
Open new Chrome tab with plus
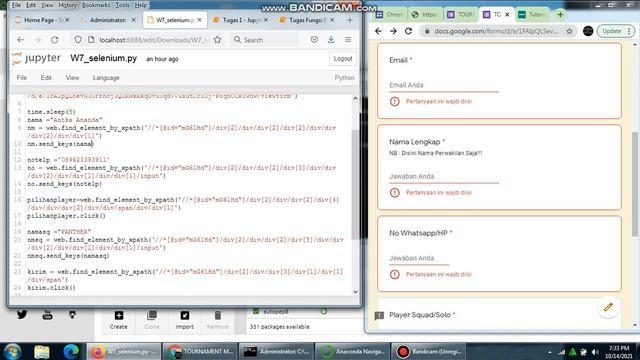tap(560, 15)
